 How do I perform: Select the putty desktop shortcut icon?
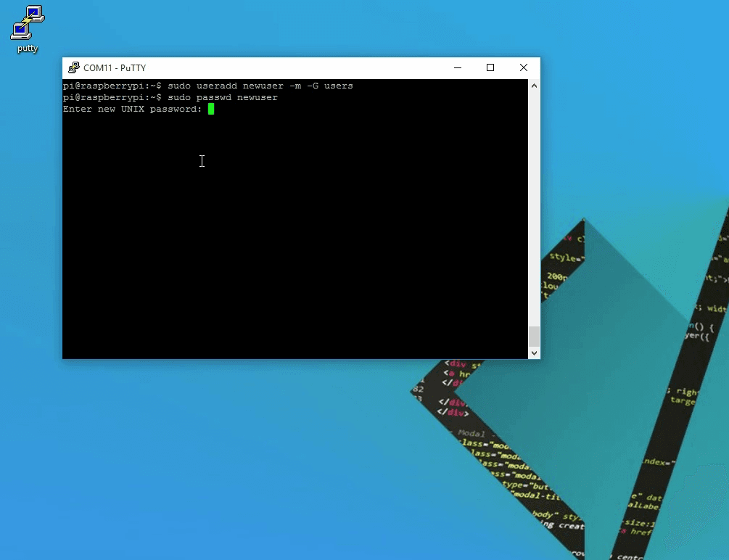coord(27,22)
